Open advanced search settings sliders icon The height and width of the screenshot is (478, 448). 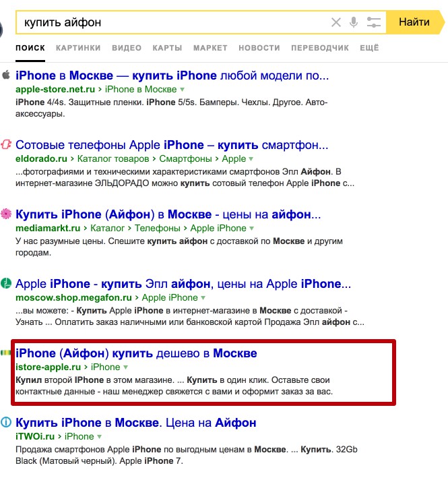[x=374, y=22]
